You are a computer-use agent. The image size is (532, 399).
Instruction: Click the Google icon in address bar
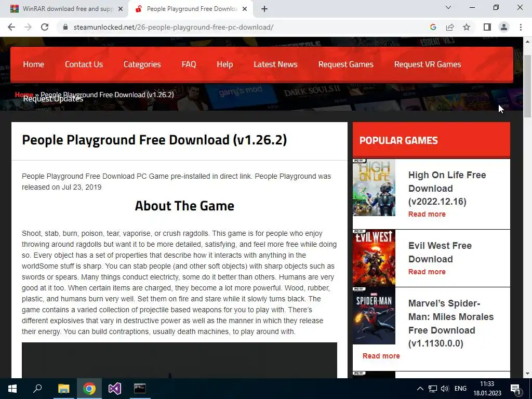433,27
